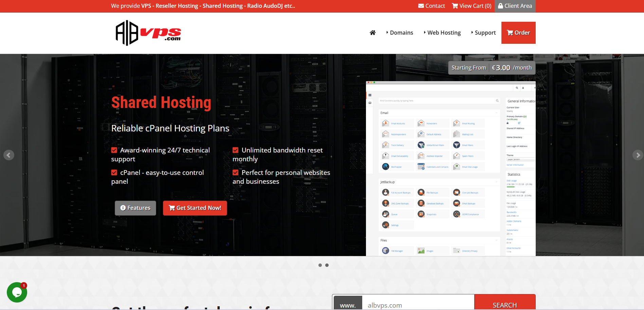Click the home icon in navigation
This screenshot has width=644, height=310.
[372, 33]
